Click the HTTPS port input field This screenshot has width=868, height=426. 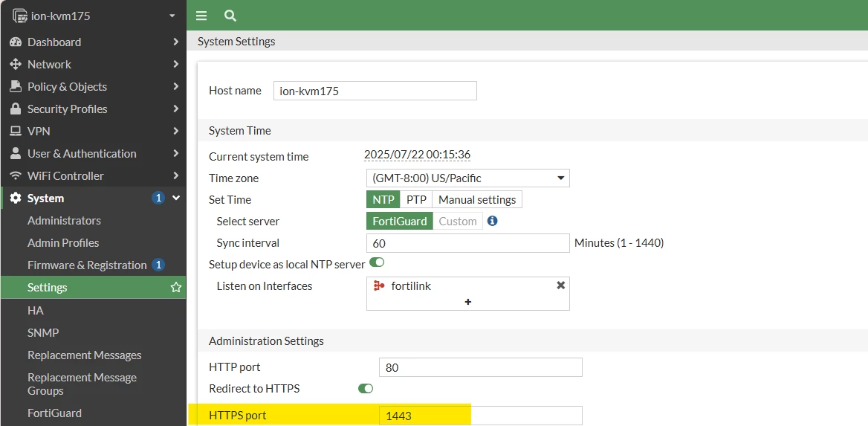click(x=481, y=416)
